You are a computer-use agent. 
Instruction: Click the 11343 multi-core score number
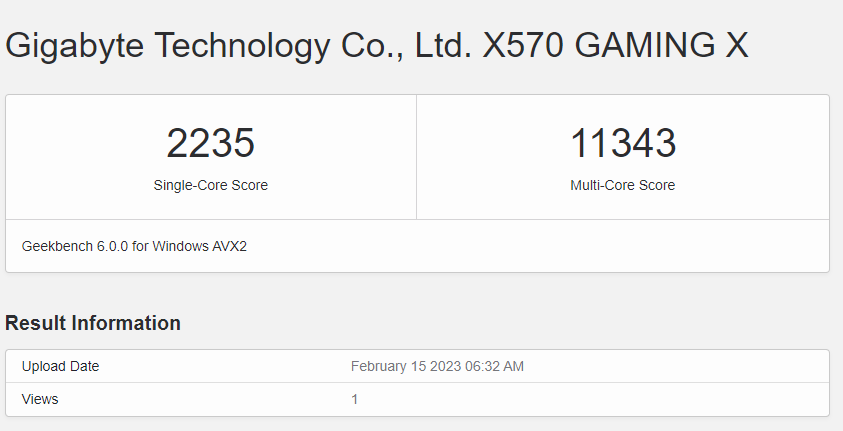[622, 144]
